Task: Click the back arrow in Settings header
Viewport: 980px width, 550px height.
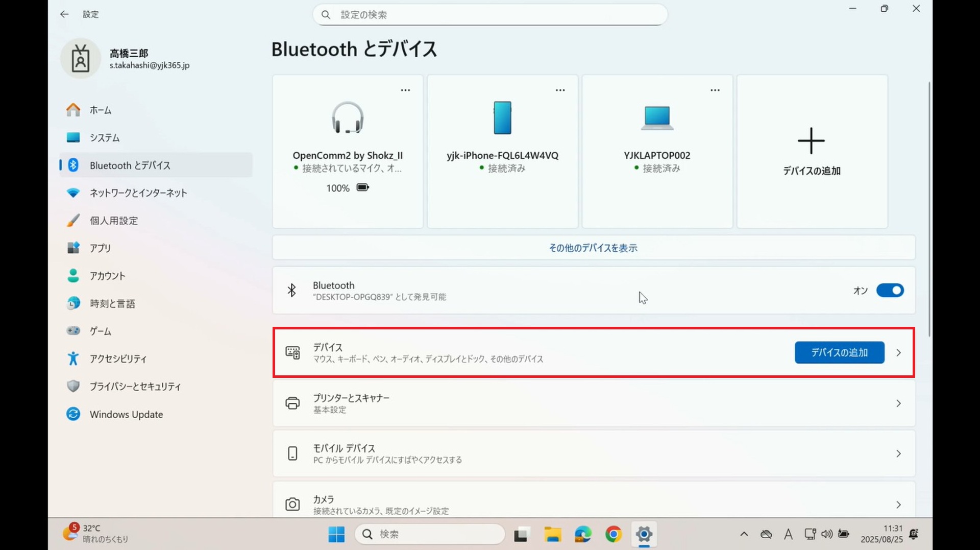Action: click(64, 14)
